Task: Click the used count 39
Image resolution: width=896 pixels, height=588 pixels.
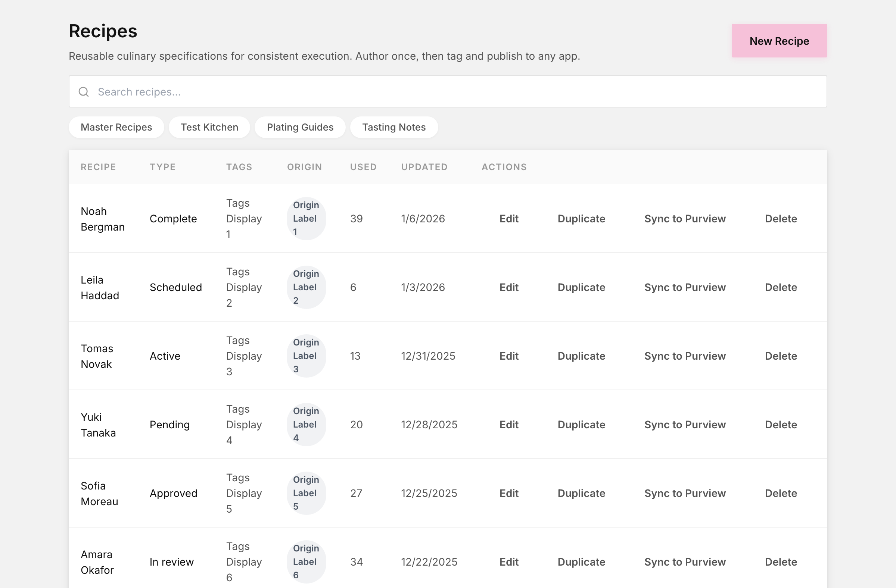Action: tap(357, 219)
